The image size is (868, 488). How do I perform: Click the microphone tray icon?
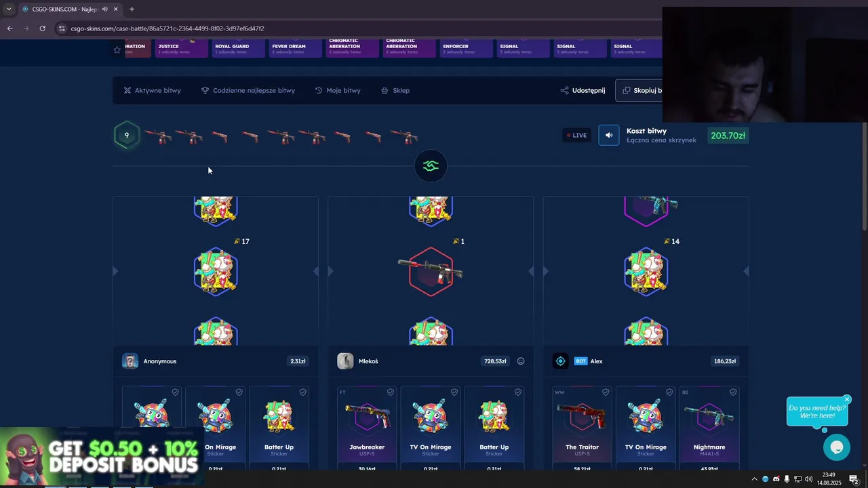787,479
